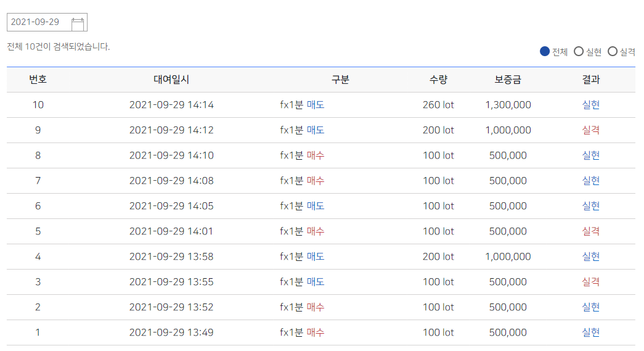This screenshot has width=644, height=351.
Task: Open 실현 result link in row 10
Action: pos(590,105)
